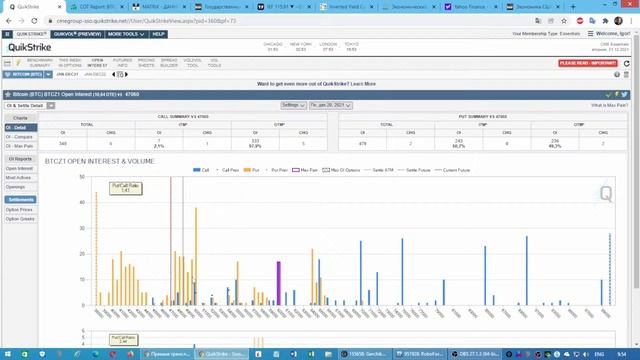Favorite the Bitcoin BTCZ1 view with star icon
The height and width of the screenshot is (360, 640).
point(8,94)
